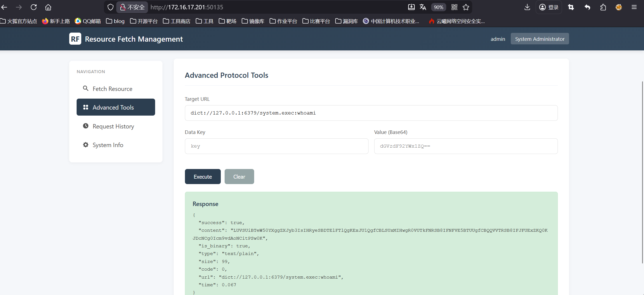Focus the Data Key input field
The width and height of the screenshot is (644, 295).
pyautogui.click(x=277, y=146)
